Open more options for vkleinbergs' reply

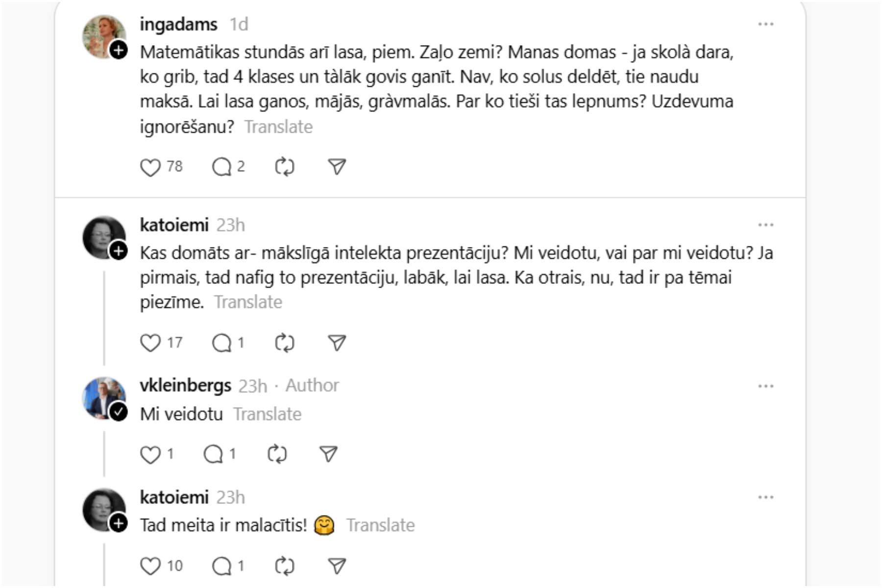[x=765, y=386]
